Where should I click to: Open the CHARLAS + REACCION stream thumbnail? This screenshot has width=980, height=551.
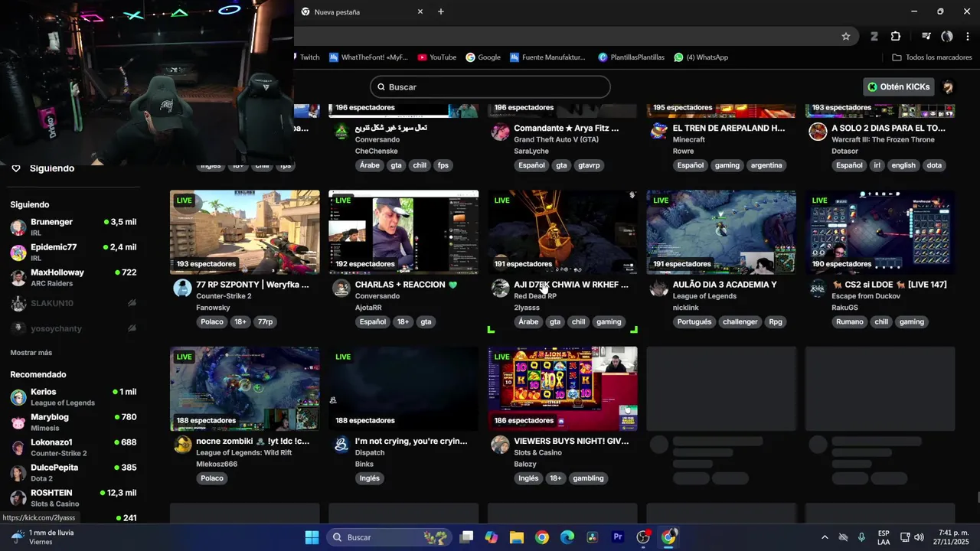tap(403, 232)
